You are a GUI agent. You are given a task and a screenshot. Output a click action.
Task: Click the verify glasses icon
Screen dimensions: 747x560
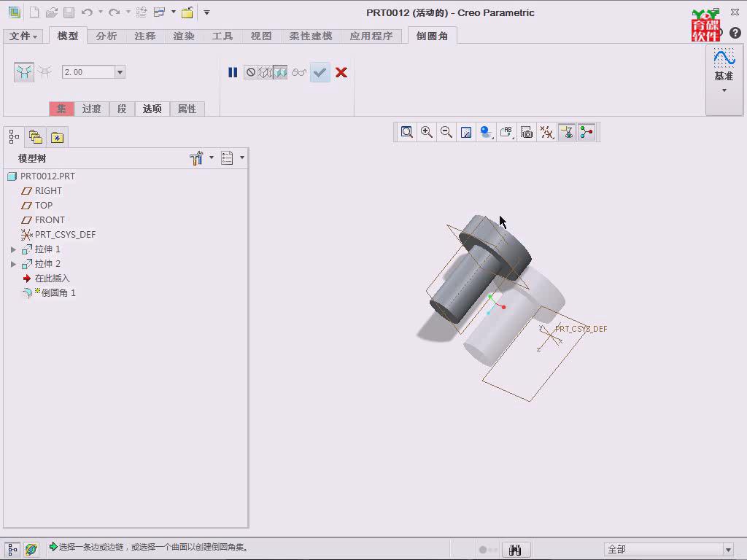(x=299, y=72)
